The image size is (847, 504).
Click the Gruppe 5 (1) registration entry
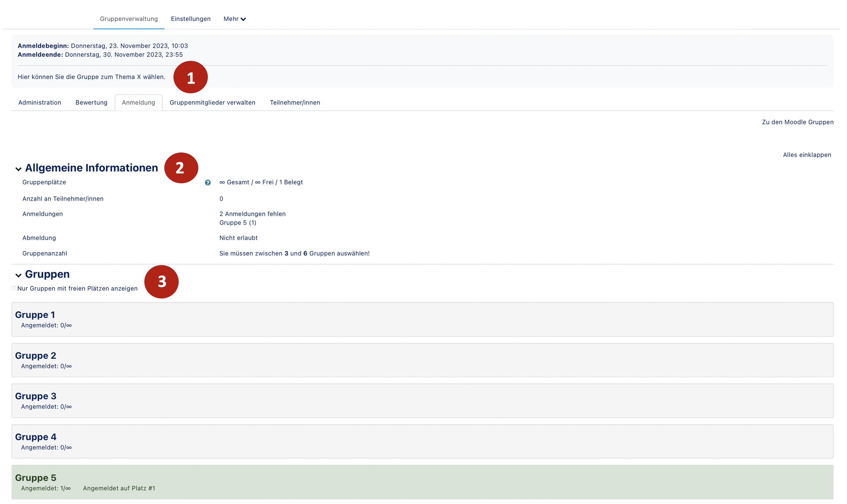238,223
